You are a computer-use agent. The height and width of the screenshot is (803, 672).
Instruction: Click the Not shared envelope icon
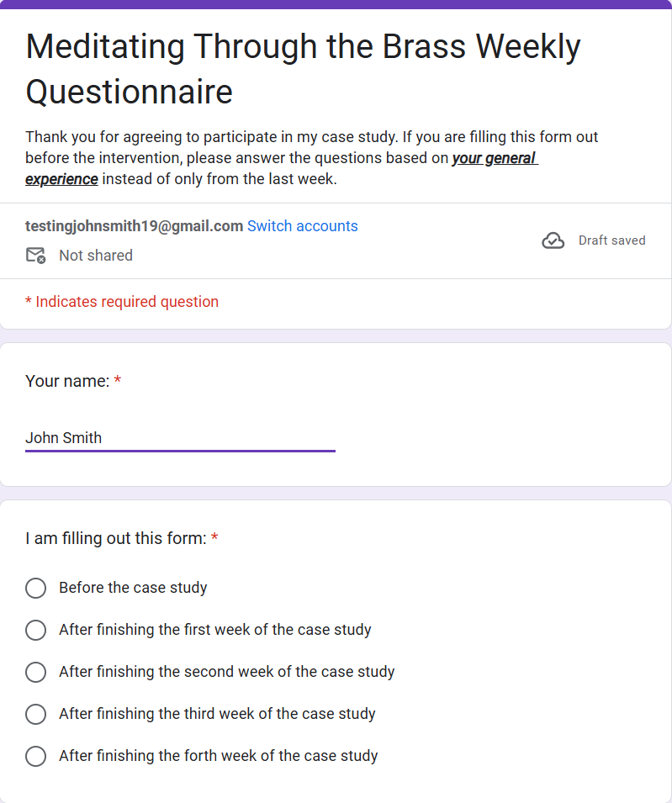click(35, 256)
